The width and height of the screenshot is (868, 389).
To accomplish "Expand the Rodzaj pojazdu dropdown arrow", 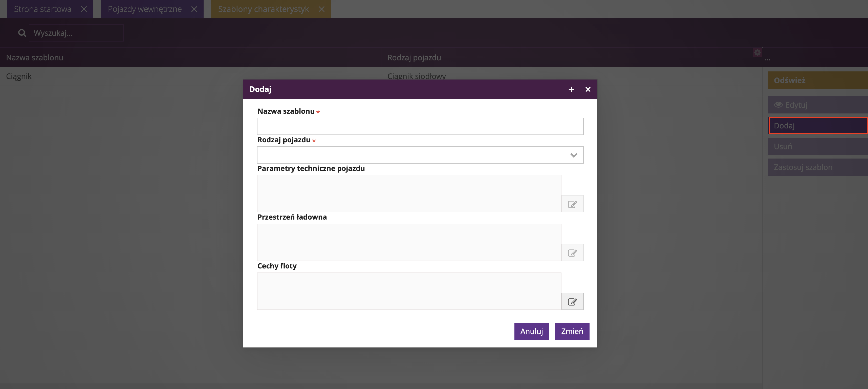I will pyautogui.click(x=574, y=155).
